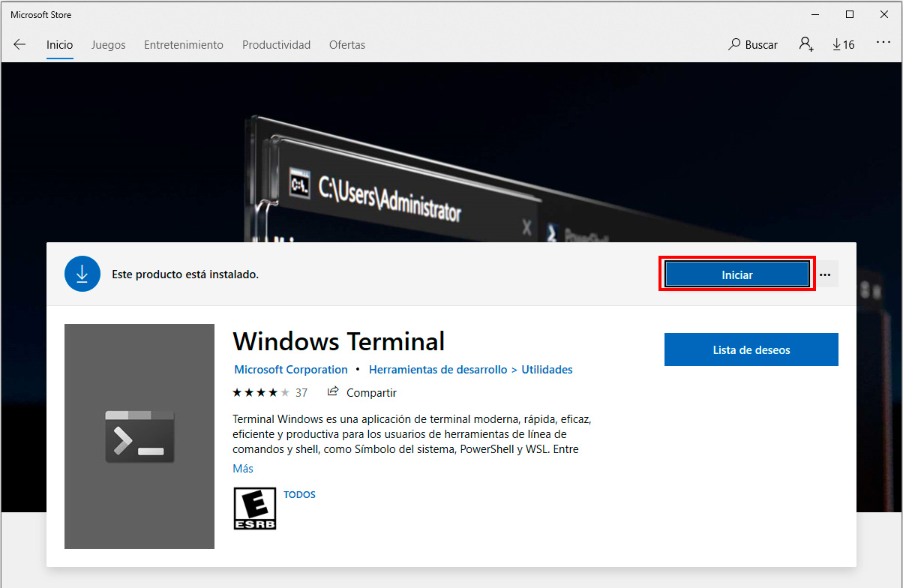903x588 pixels.
Task: Select the Productividad tab
Action: pyautogui.click(x=276, y=45)
